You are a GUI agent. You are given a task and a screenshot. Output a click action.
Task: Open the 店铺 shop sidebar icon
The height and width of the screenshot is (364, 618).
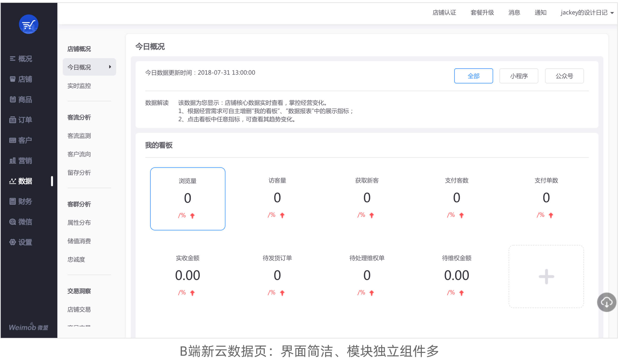click(12, 79)
